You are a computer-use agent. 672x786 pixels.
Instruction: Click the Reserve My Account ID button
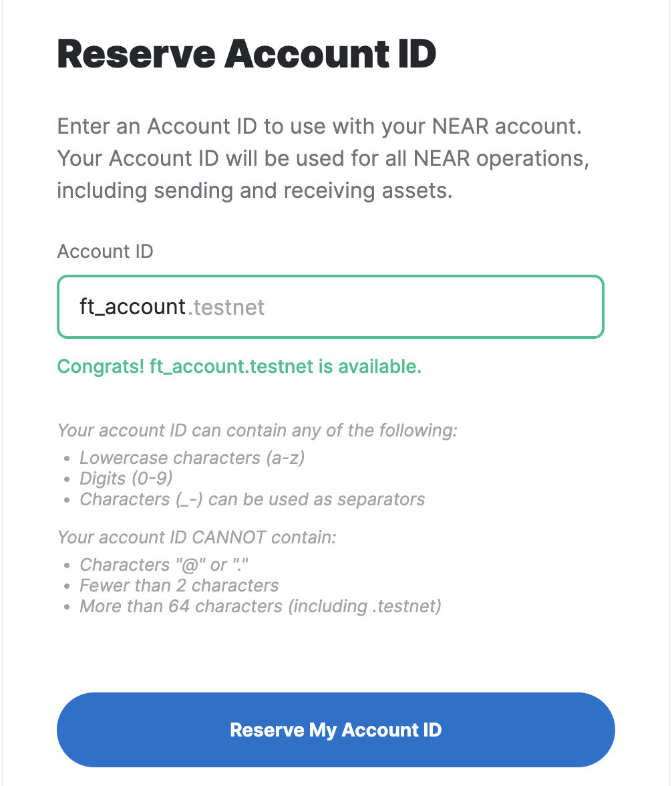336,730
